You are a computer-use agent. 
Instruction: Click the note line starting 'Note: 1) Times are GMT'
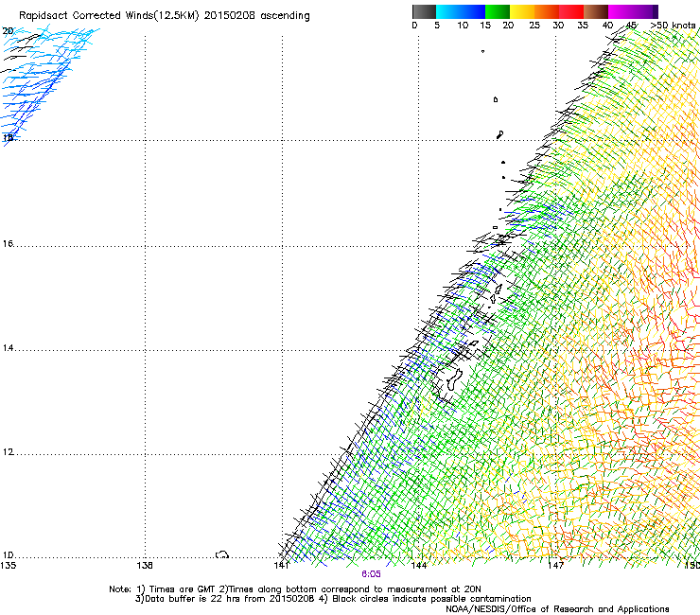coord(295,589)
